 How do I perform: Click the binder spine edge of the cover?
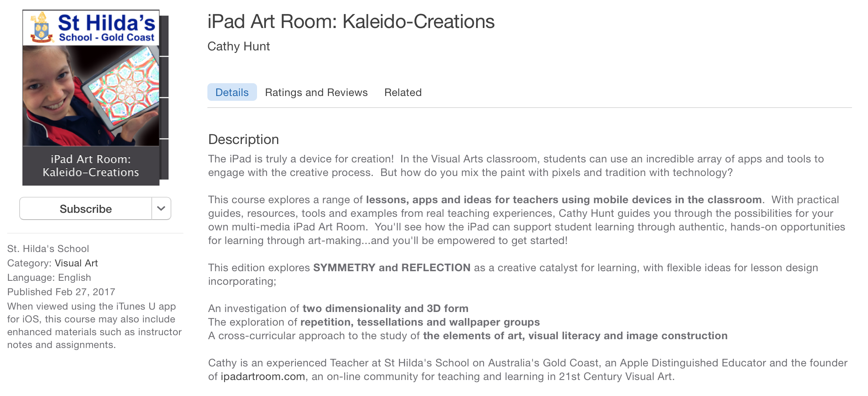coord(164,98)
